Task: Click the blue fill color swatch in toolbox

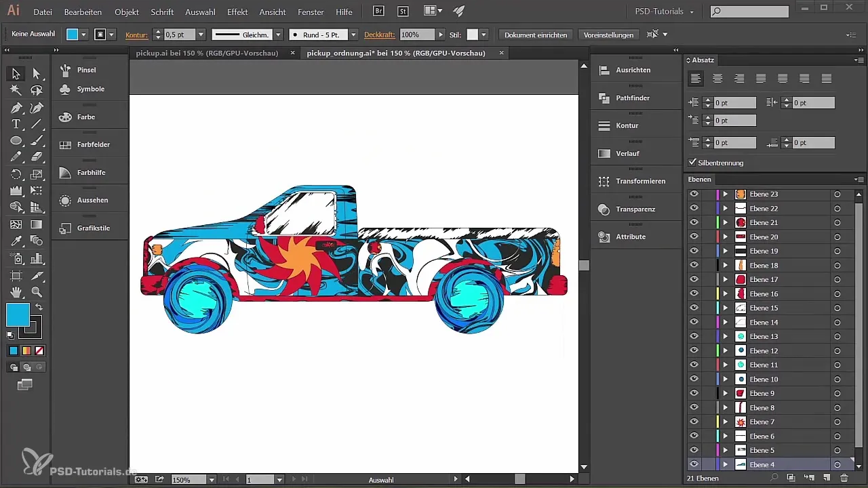Action: (18, 314)
